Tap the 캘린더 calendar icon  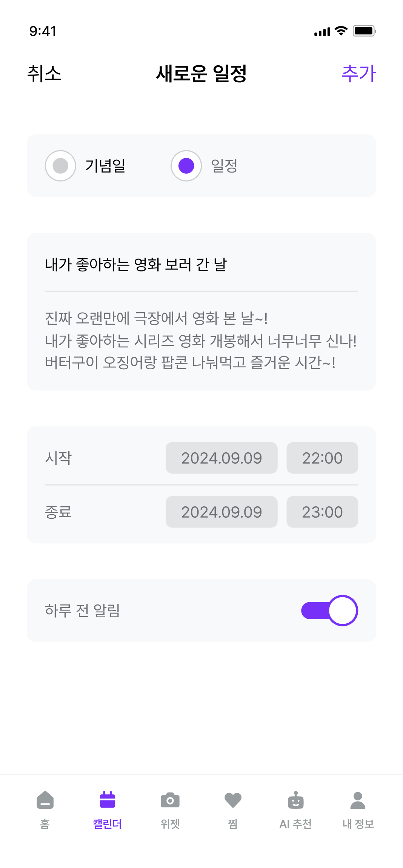point(108,800)
